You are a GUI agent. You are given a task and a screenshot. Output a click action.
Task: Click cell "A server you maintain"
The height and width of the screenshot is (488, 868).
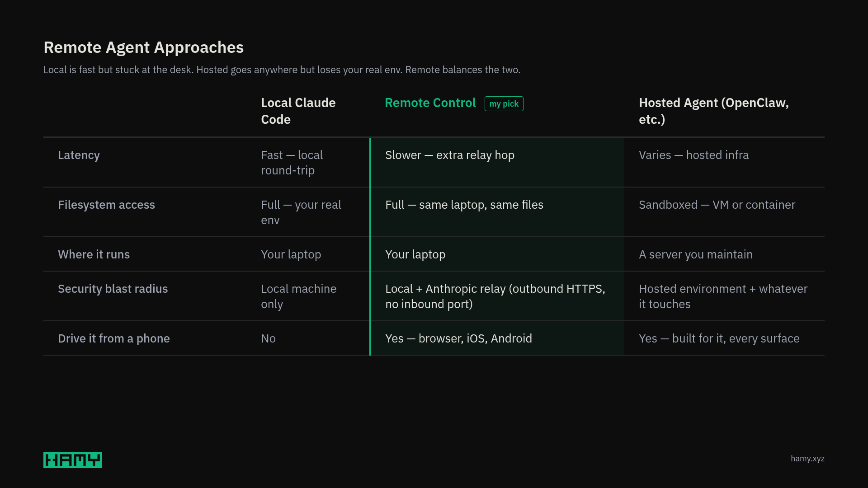[x=696, y=254]
